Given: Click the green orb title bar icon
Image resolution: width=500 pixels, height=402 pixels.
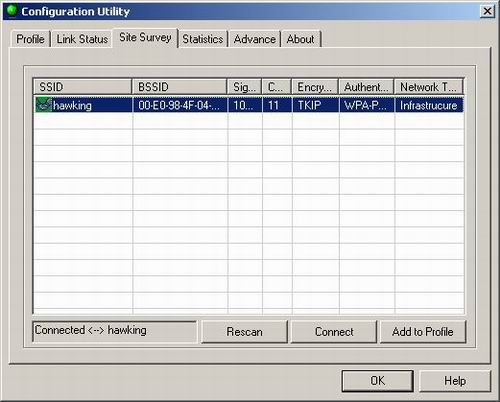Looking at the screenshot, I should pyautogui.click(x=12, y=11).
